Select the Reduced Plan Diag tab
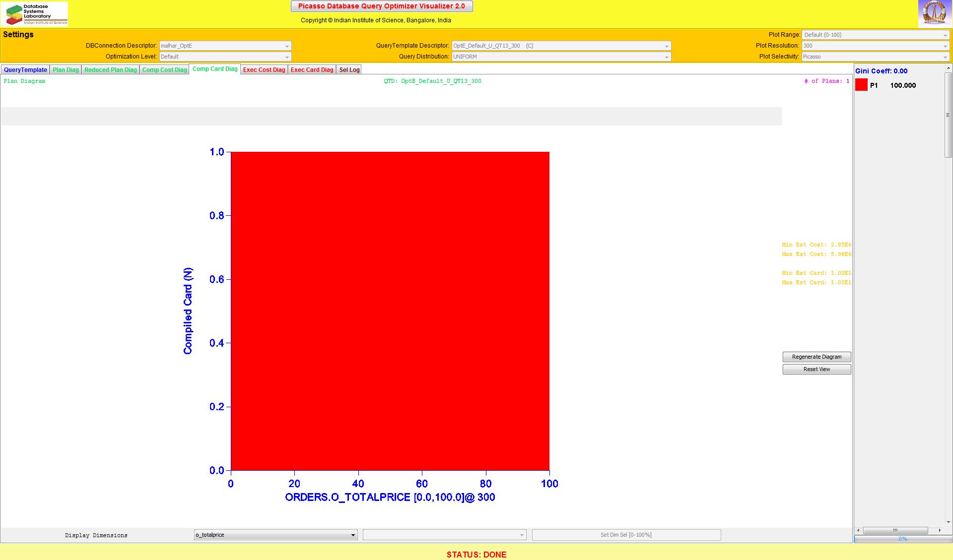The height and width of the screenshot is (560, 953). (x=110, y=70)
